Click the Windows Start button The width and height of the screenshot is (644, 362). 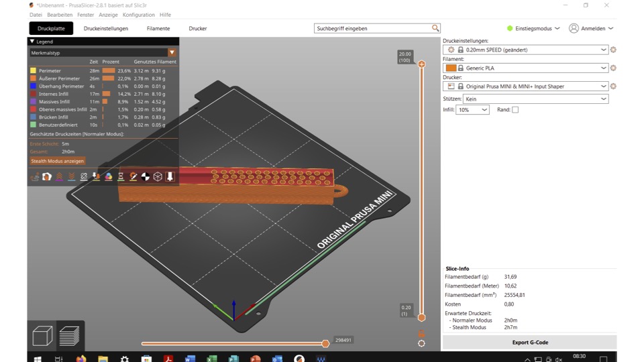pyautogui.click(x=38, y=359)
